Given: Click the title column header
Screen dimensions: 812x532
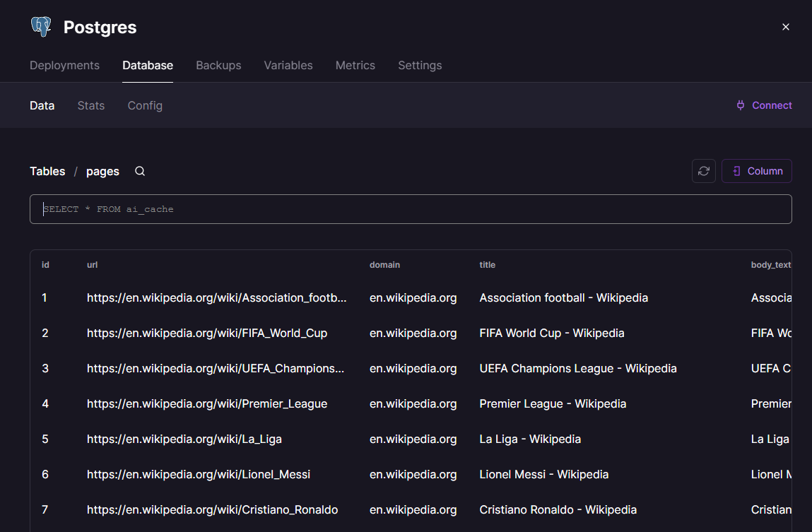Looking at the screenshot, I should [x=487, y=265].
